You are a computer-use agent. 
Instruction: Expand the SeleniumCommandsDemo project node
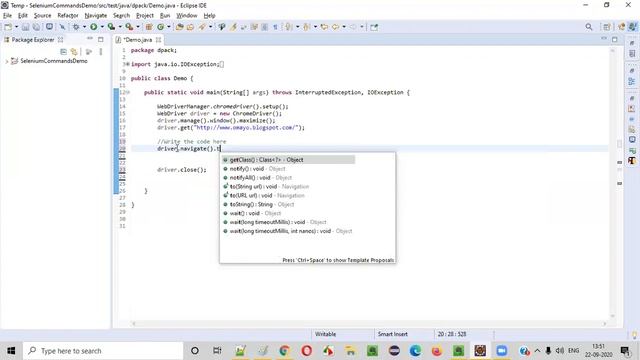(x=6, y=61)
